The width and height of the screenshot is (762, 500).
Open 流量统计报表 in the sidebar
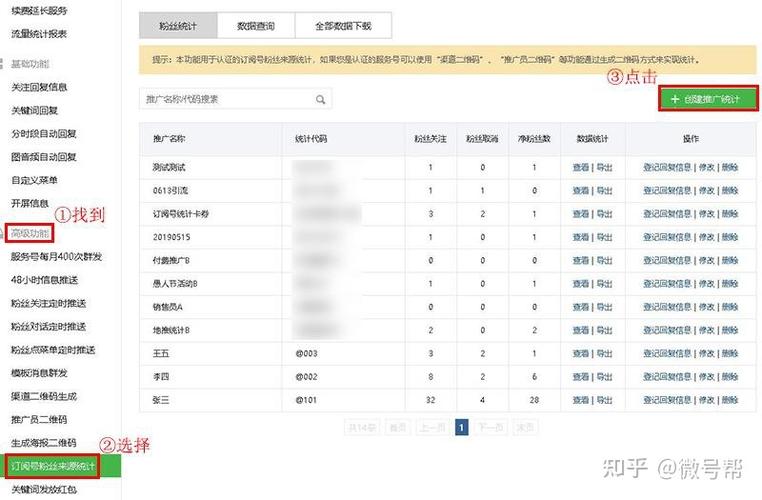pyautogui.click(x=39, y=34)
